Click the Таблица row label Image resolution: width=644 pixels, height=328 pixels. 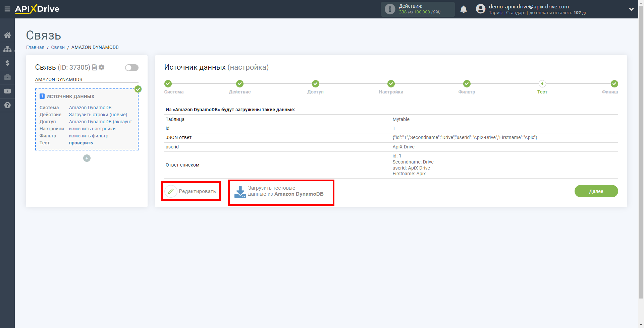pyautogui.click(x=175, y=119)
